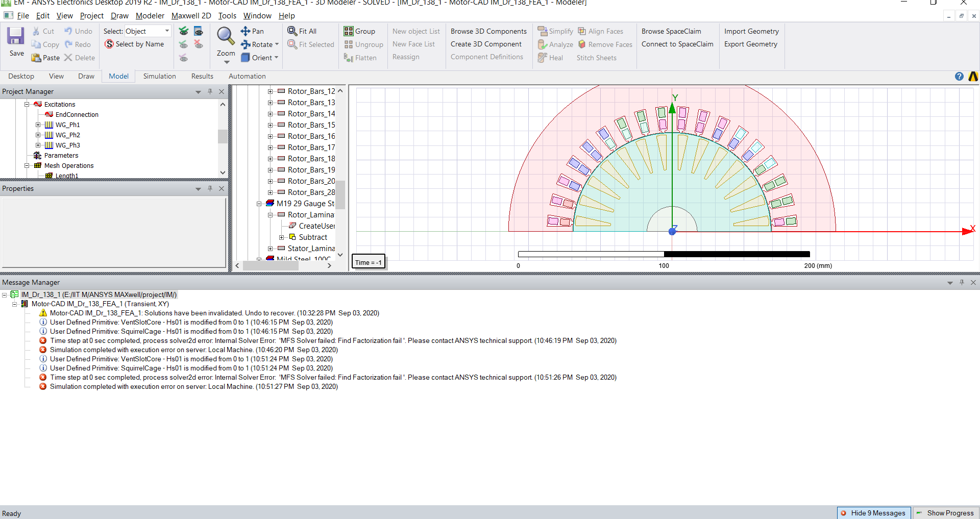This screenshot has height=519, width=980.
Task: Click the Fit All icon
Action: pyautogui.click(x=292, y=31)
